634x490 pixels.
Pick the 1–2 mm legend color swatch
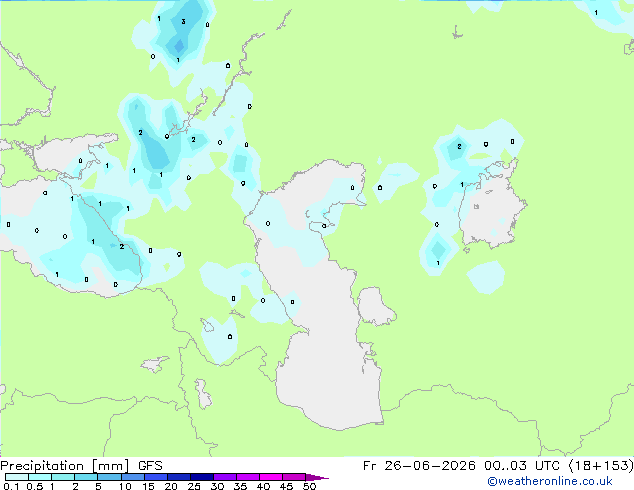(x=63, y=477)
